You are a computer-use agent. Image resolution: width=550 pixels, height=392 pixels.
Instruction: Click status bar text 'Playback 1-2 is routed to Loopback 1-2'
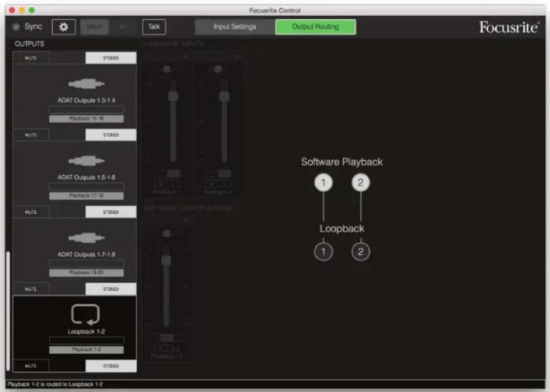click(55, 385)
